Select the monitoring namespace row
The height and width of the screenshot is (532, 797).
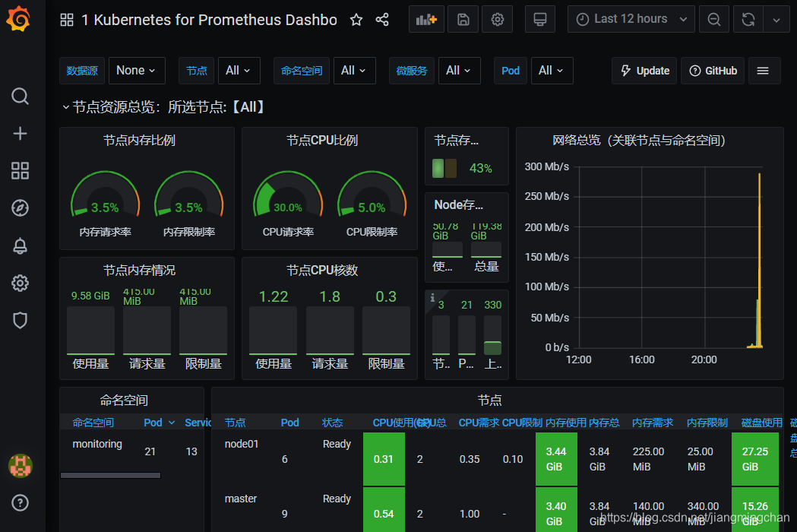pos(132,451)
